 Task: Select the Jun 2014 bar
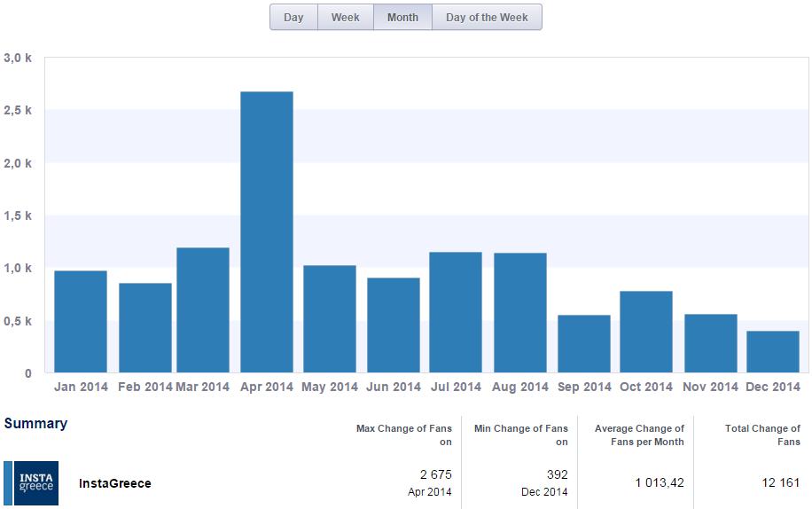click(x=394, y=325)
